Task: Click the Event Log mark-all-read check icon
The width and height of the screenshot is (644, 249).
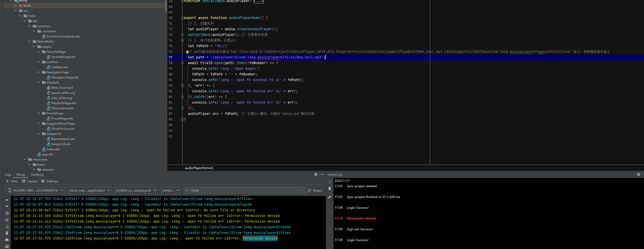Action: coord(330,182)
